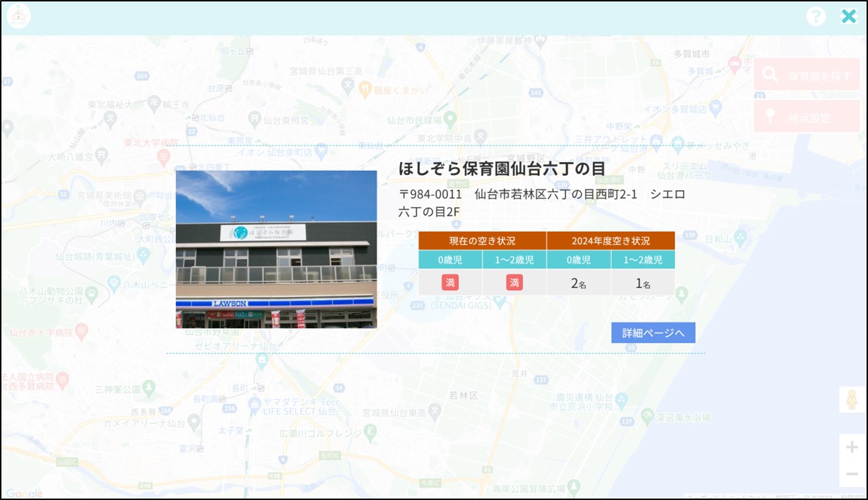Zoom in the map with plus
868x500 pixels.
point(852,448)
